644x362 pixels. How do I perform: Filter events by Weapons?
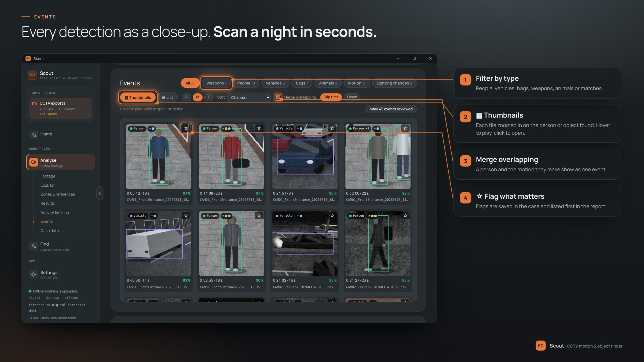pyautogui.click(x=216, y=83)
